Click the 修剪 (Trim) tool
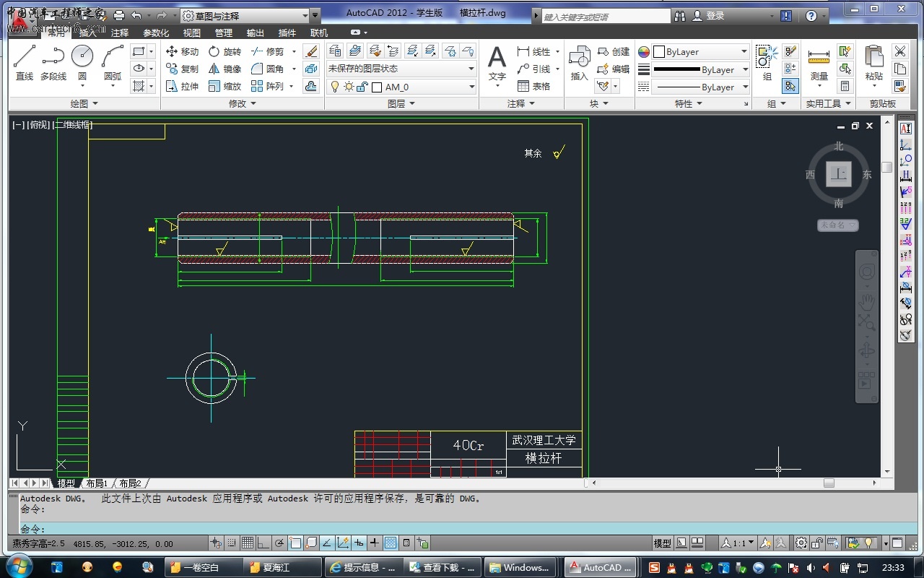The image size is (924, 578). click(x=268, y=51)
